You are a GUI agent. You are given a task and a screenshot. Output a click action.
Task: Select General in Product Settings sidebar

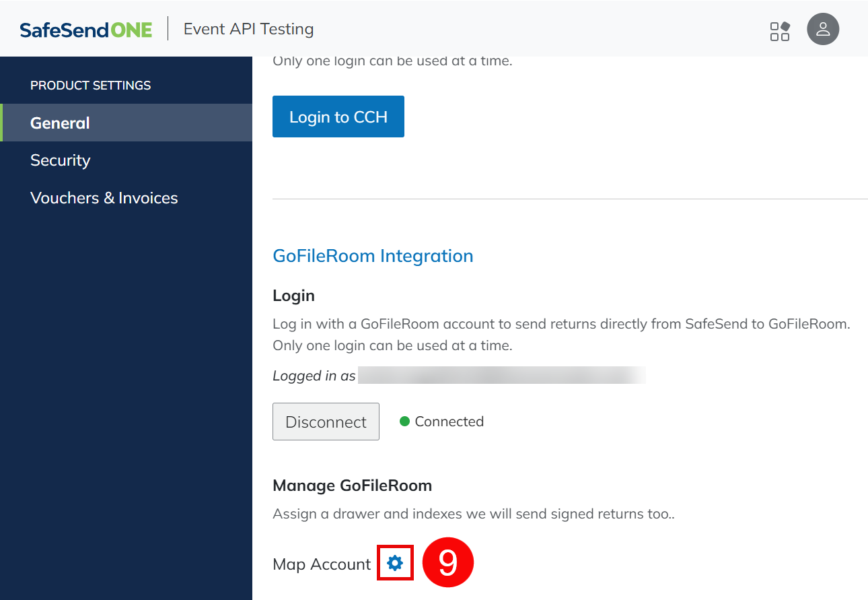tap(60, 123)
